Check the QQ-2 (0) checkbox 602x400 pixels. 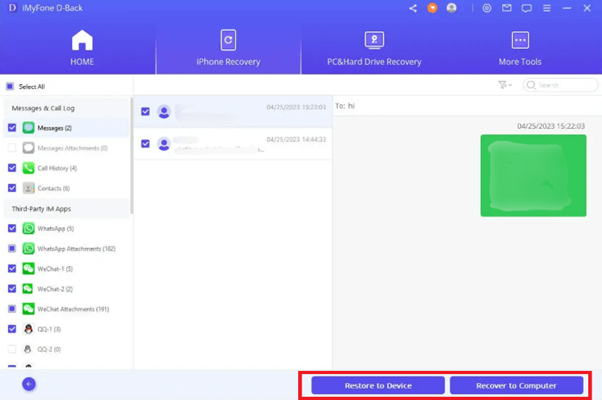pyautogui.click(x=12, y=349)
